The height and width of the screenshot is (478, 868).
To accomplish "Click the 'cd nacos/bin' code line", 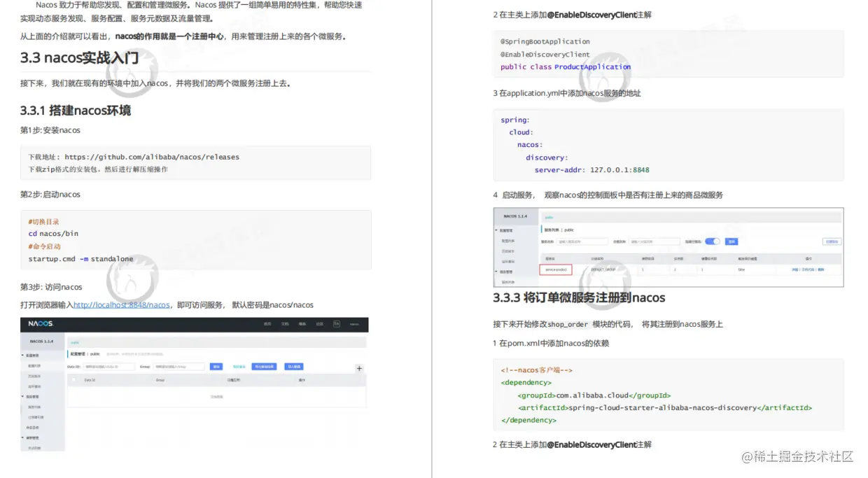I will tap(53, 234).
